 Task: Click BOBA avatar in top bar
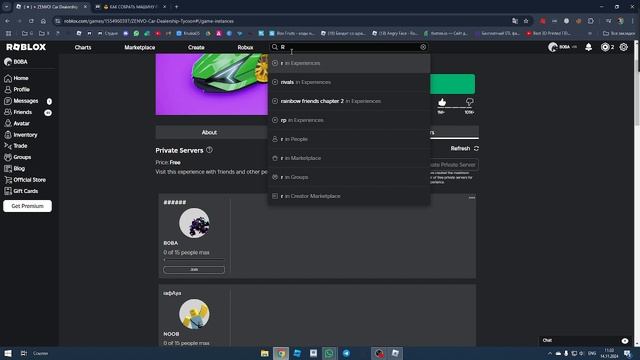pyautogui.click(x=553, y=47)
